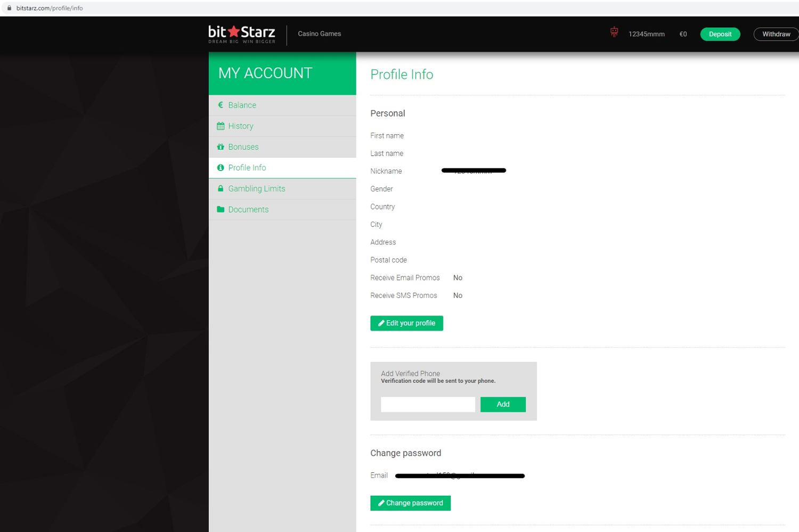Viewport: 799px width, 532px height.
Task: Open the Casino Games menu
Action: (319, 34)
